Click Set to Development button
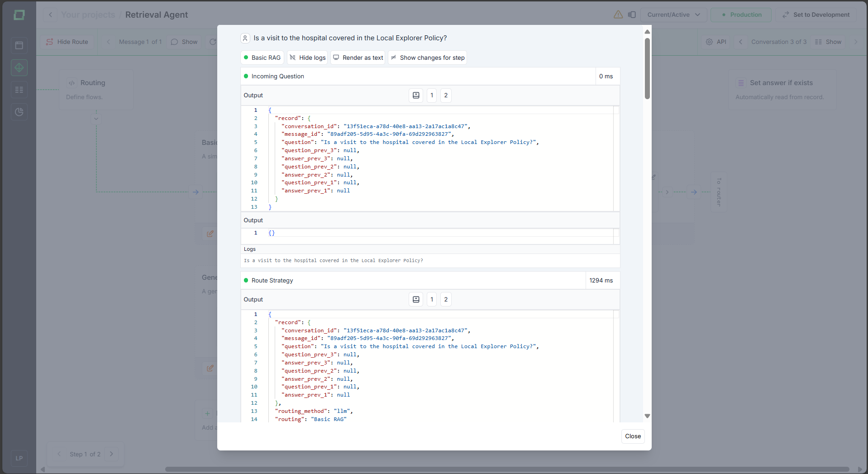 (816, 14)
